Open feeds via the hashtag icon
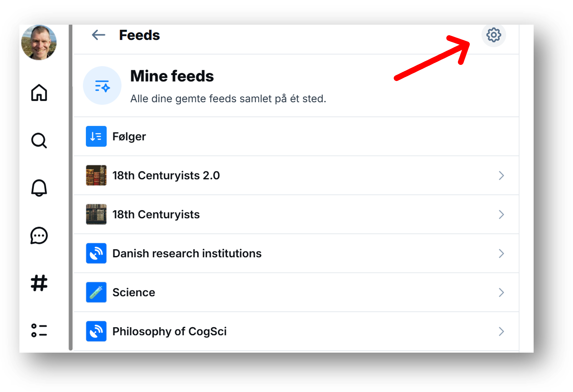This screenshot has height=392, width=573. point(39,283)
